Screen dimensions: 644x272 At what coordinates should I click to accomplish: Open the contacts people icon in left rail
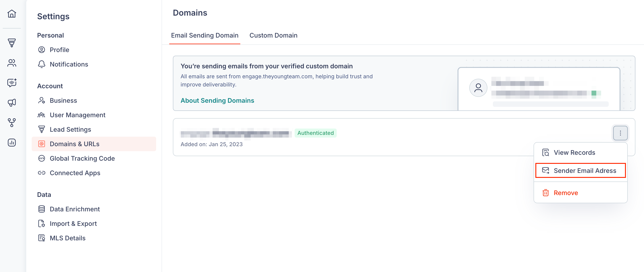point(12,63)
